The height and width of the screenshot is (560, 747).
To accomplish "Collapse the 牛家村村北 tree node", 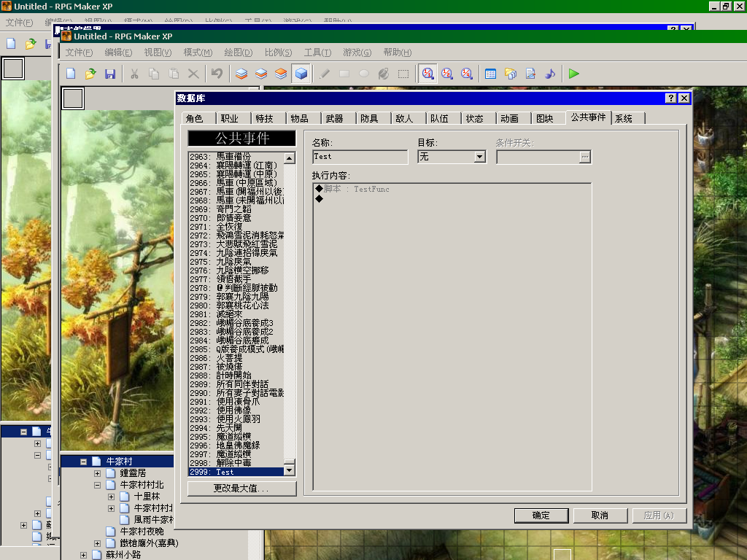I will 97,485.
